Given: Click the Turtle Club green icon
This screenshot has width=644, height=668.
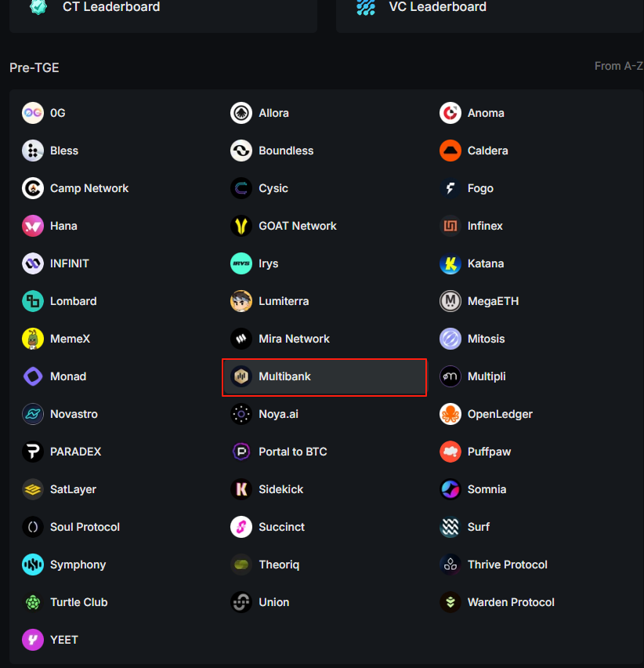Looking at the screenshot, I should click(33, 602).
